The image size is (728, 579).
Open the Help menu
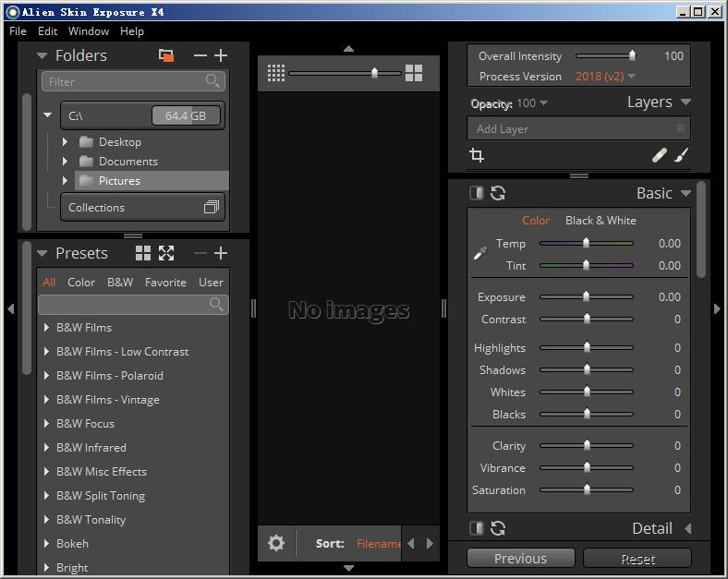[132, 31]
